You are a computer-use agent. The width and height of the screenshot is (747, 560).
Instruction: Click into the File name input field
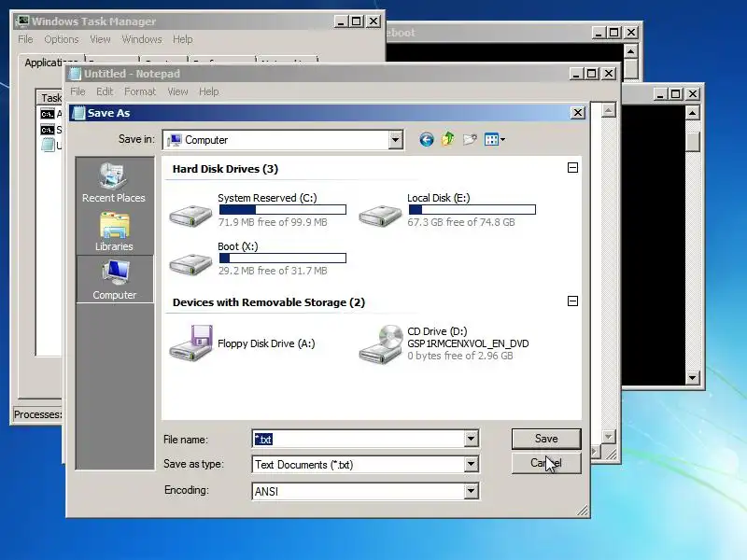pos(359,439)
